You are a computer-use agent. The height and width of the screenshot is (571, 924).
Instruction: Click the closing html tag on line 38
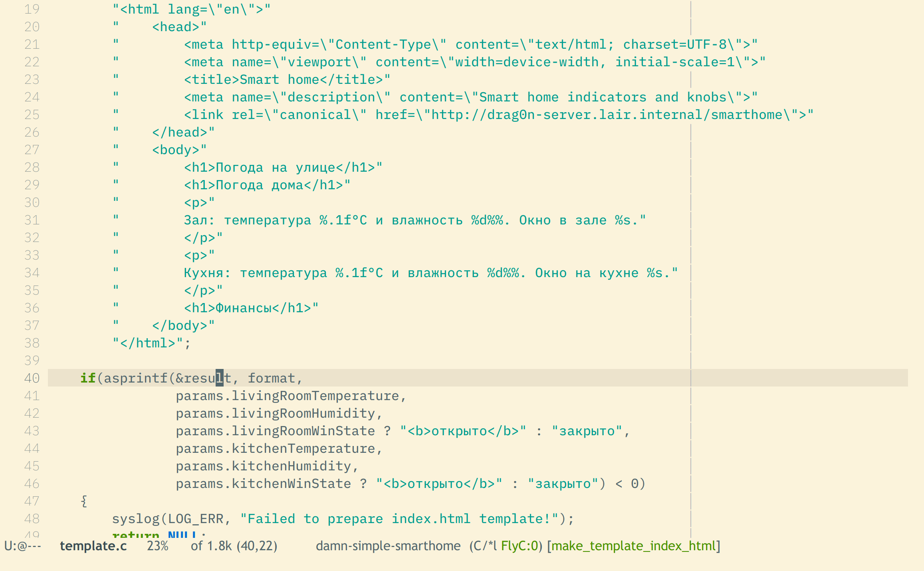(148, 343)
